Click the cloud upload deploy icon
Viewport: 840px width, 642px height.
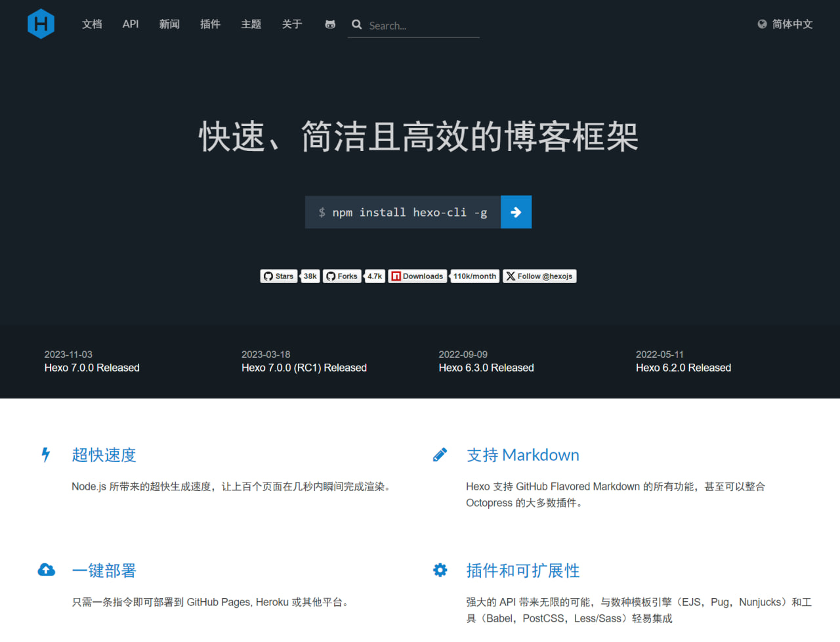[46, 570]
